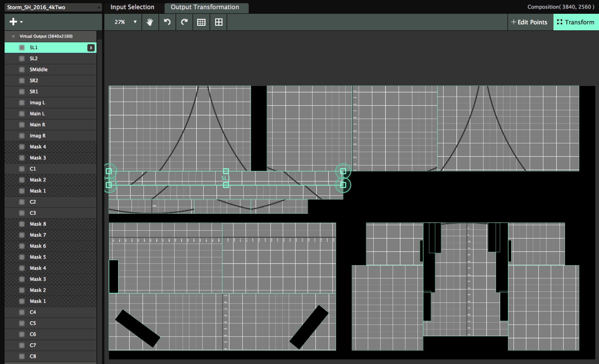The image size is (599, 364).
Task: Click the redo arrow icon
Action: click(x=184, y=22)
